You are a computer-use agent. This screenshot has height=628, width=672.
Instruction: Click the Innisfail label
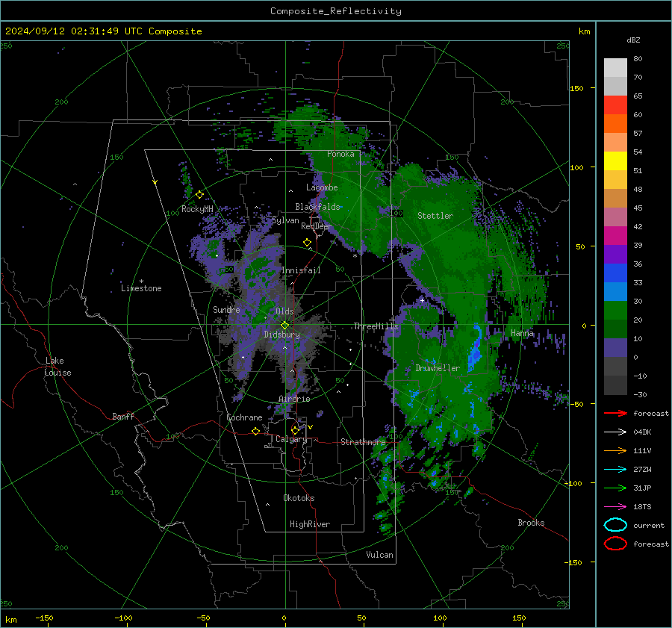[301, 270]
